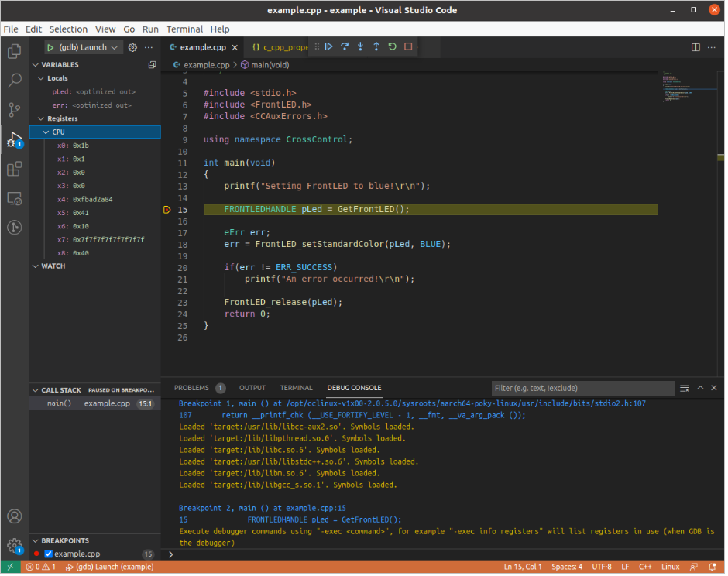Uncheck the example.cpp breakpoint checkbox
The width and height of the screenshot is (728, 576).
[x=48, y=554]
